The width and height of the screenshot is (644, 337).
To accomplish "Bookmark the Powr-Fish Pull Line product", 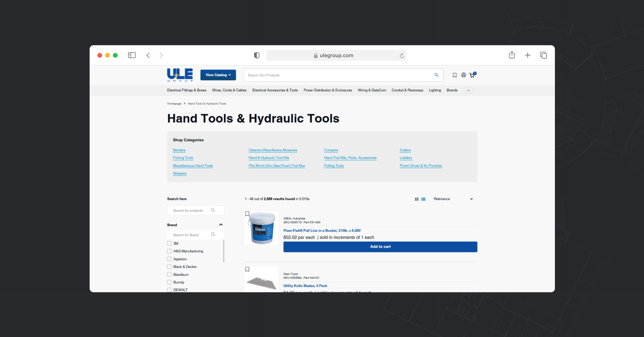I will pyautogui.click(x=247, y=214).
